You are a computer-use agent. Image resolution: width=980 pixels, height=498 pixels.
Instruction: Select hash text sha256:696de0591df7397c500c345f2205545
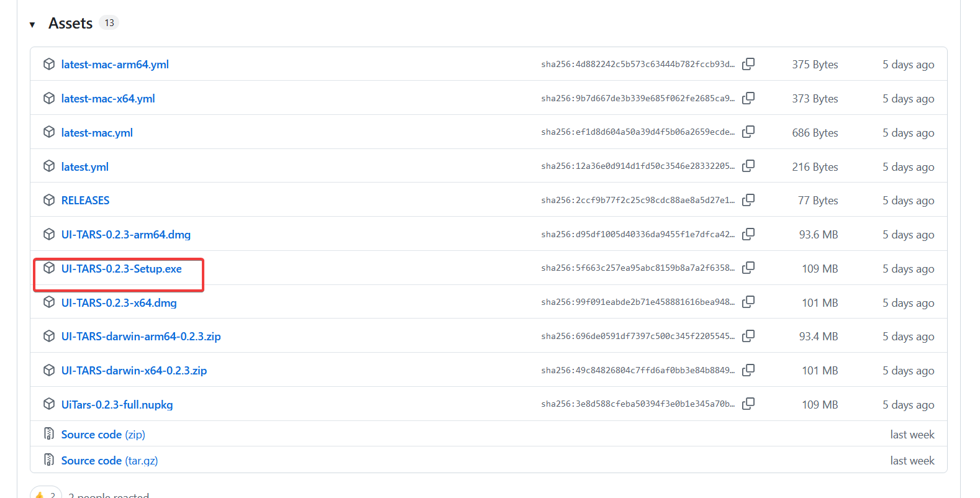point(638,336)
